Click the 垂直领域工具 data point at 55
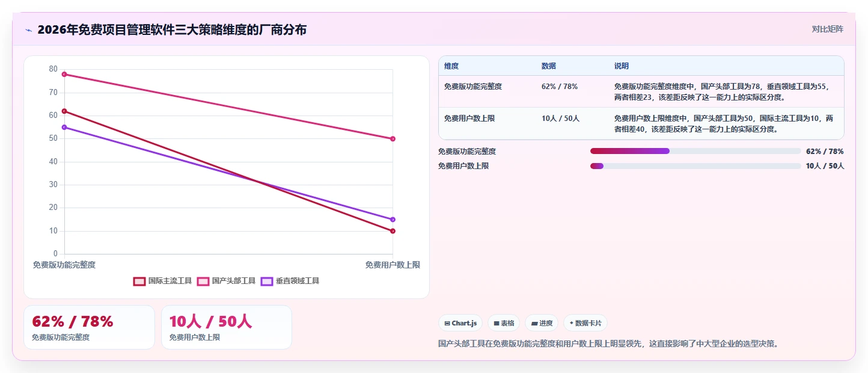 click(x=64, y=127)
